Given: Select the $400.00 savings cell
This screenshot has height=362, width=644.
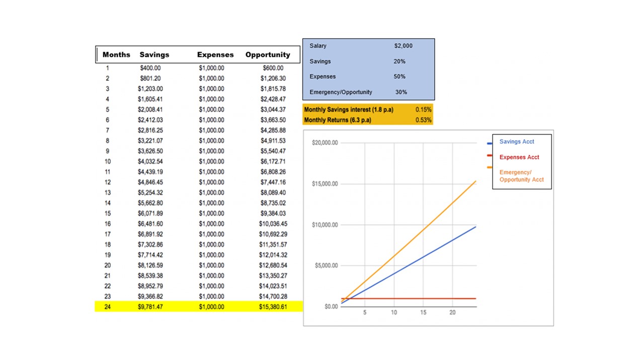Looking at the screenshot, I should point(150,68).
